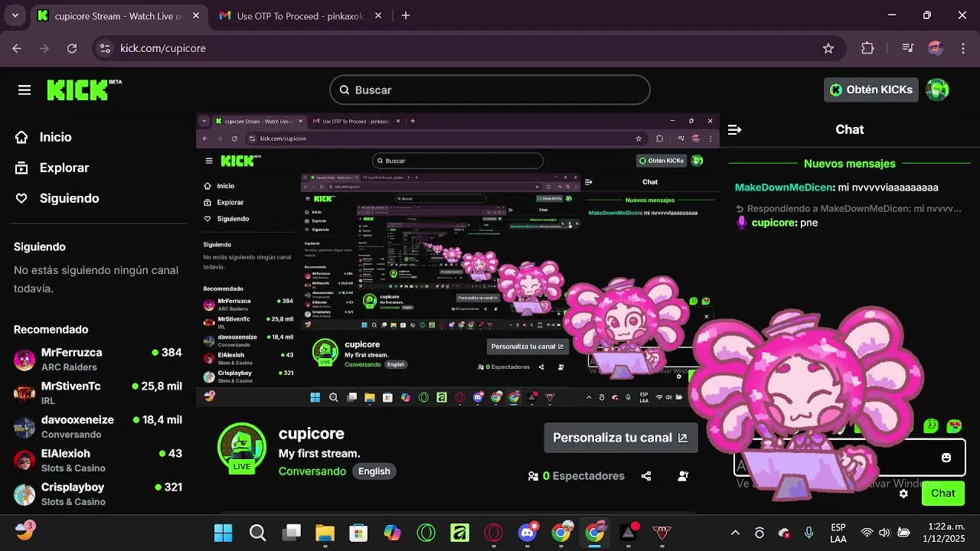980x551 pixels.
Task: Open the Kick account avatar menu
Action: (x=937, y=90)
